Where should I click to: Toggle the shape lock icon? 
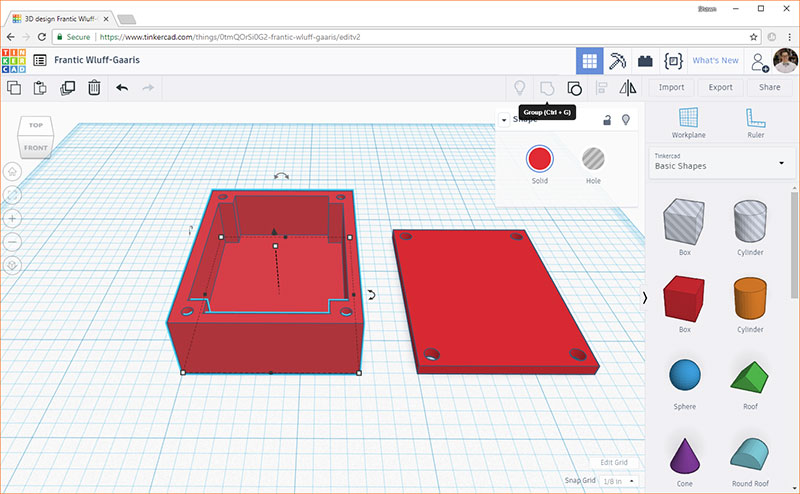[606, 120]
